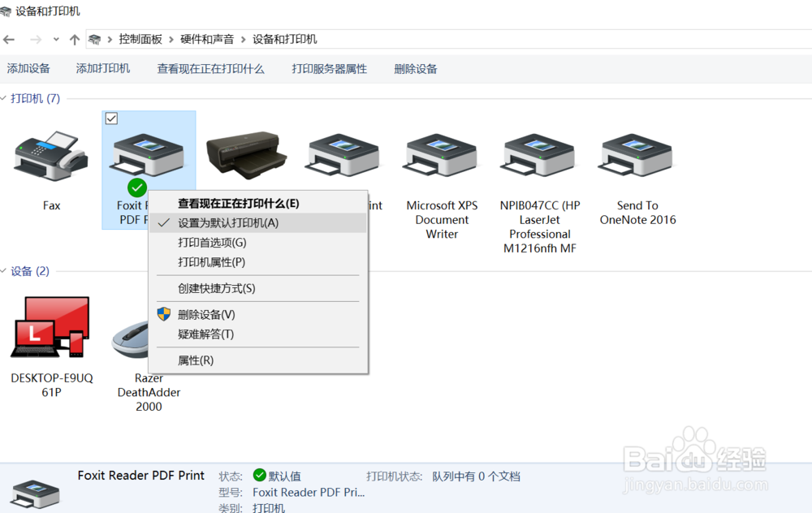
Task: Select the black HP inkjet printer icon
Action: coord(247,154)
